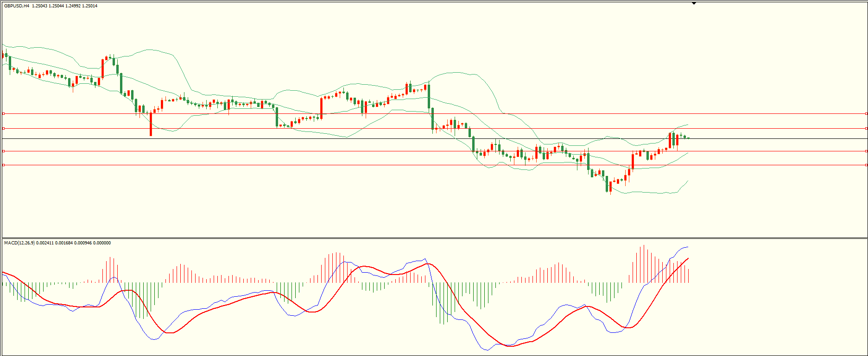This screenshot has width=868, height=356.
Task: Select right handle of third red horizontal line
Action: [x=866, y=151]
